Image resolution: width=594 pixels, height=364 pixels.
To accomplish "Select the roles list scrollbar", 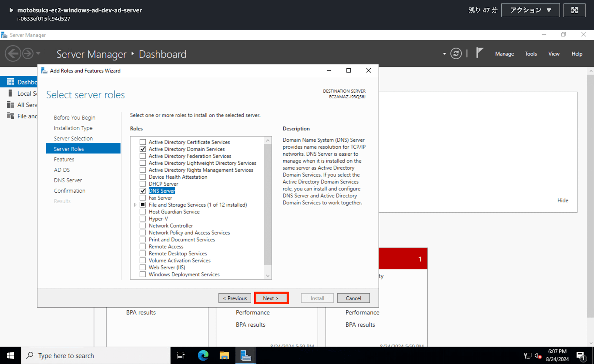I will pyautogui.click(x=268, y=208).
